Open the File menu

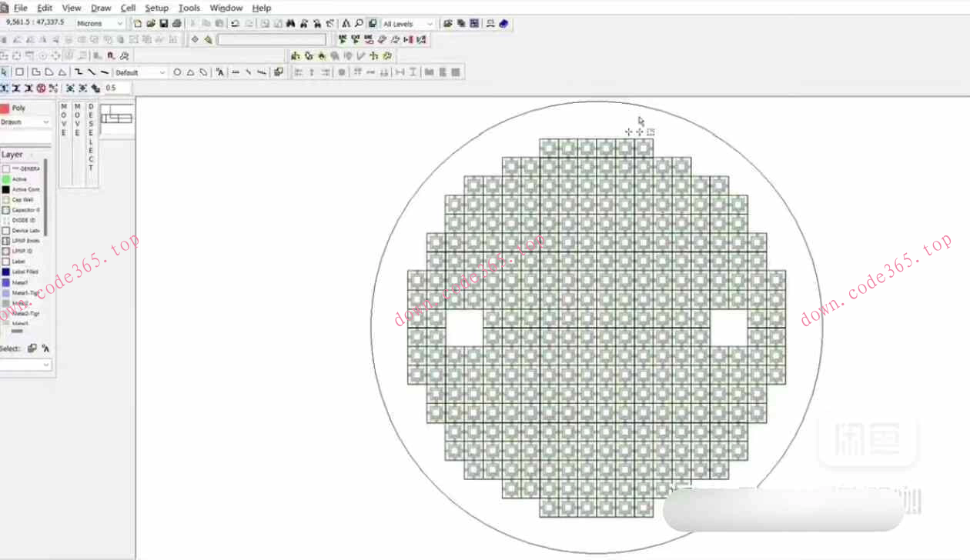coord(21,8)
